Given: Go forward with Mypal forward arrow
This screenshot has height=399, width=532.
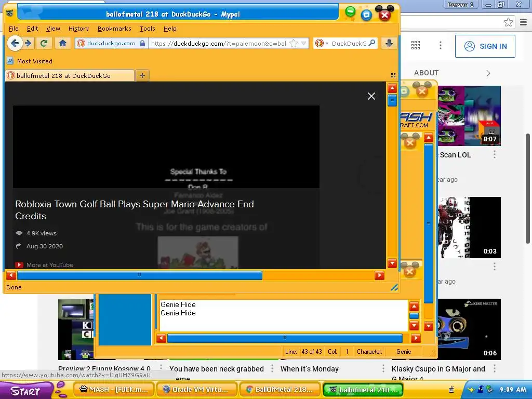Looking at the screenshot, I should [29, 43].
